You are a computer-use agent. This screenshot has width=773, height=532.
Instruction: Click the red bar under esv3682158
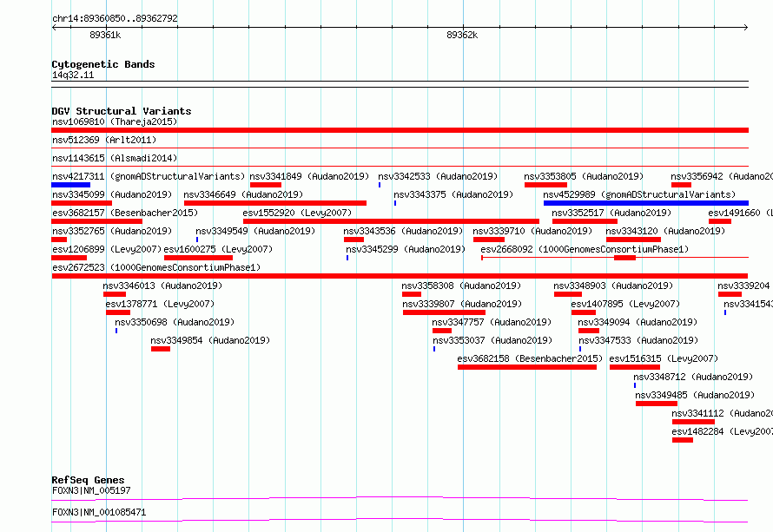point(527,367)
